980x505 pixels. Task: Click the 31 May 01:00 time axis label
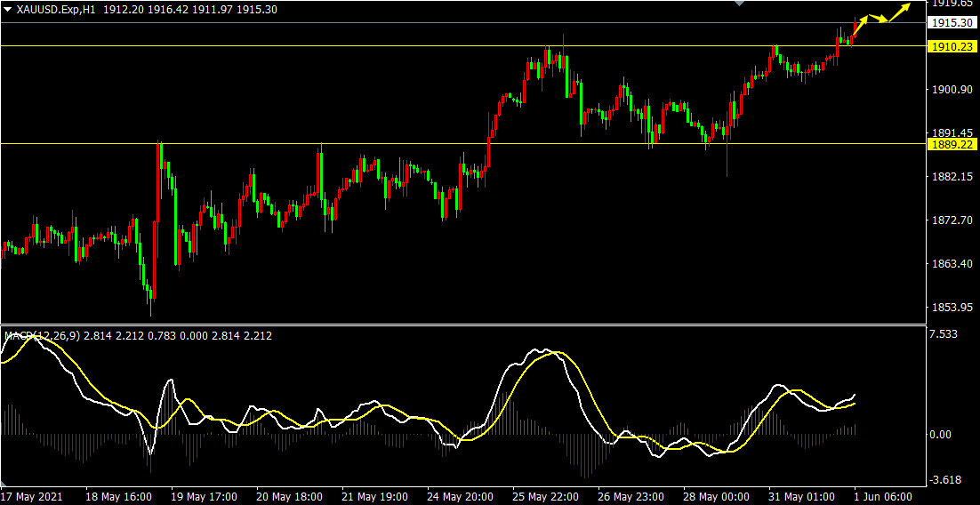click(x=800, y=496)
